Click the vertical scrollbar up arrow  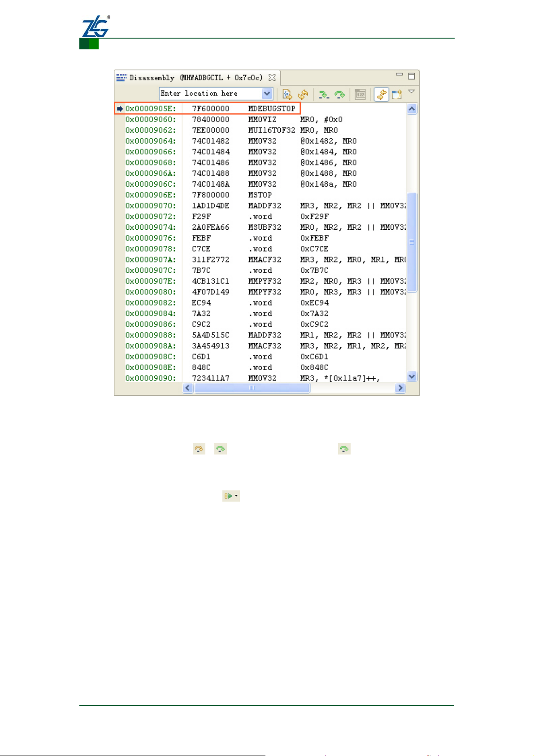click(x=412, y=109)
